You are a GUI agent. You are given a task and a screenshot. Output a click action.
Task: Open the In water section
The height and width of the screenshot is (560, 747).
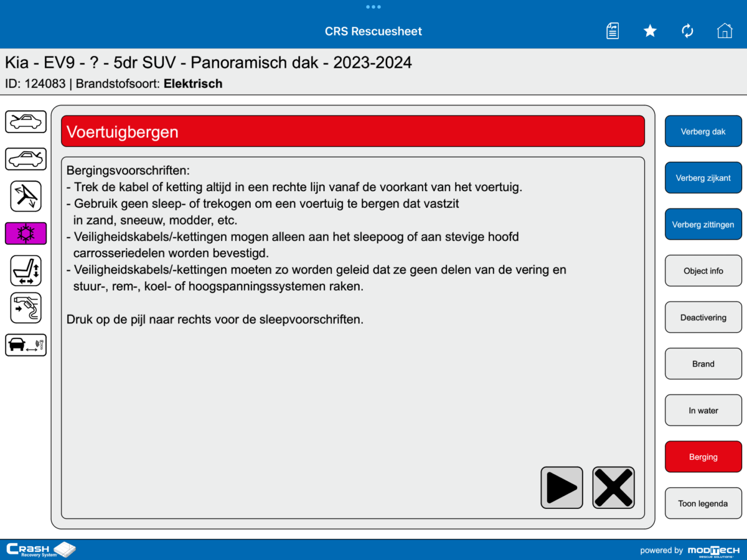[x=703, y=411]
